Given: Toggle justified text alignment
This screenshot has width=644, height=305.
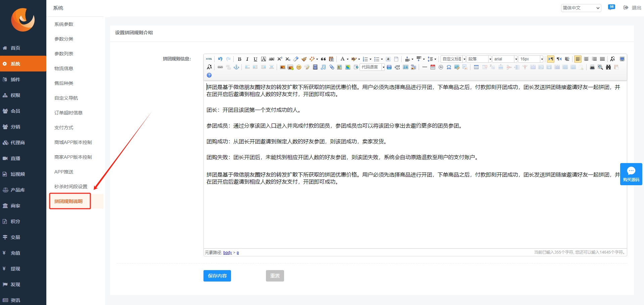Looking at the screenshot, I should [602, 59].
